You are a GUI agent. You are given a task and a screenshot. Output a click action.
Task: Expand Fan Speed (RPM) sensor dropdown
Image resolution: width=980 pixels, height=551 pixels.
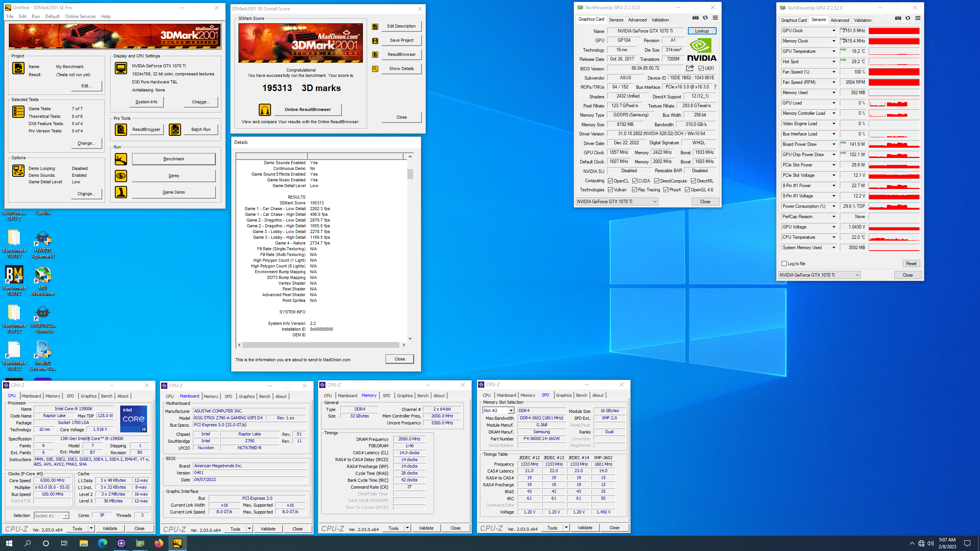(x=833, y=82)
